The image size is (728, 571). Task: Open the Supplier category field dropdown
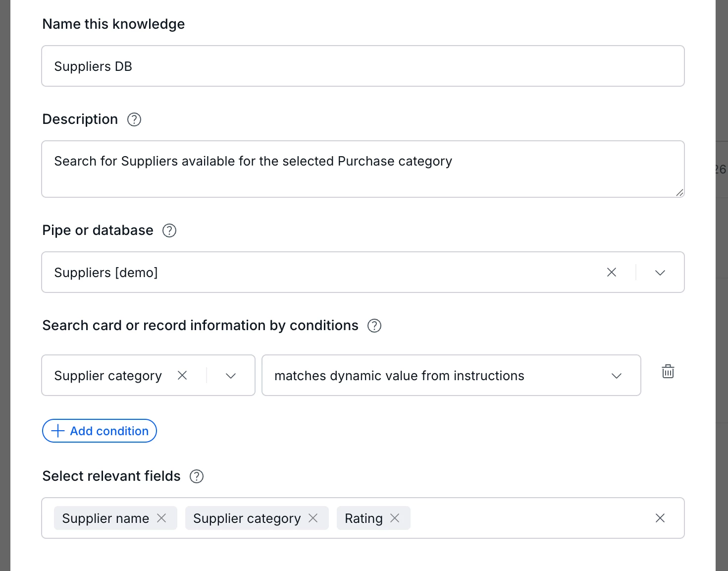click(x=231, y=376)
